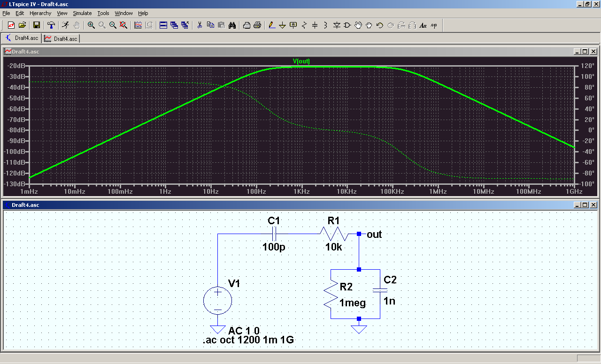Switch to the waveform Draft4.asc tab
The width and height of the screenshot is (601, 364).
click(62, 38)
